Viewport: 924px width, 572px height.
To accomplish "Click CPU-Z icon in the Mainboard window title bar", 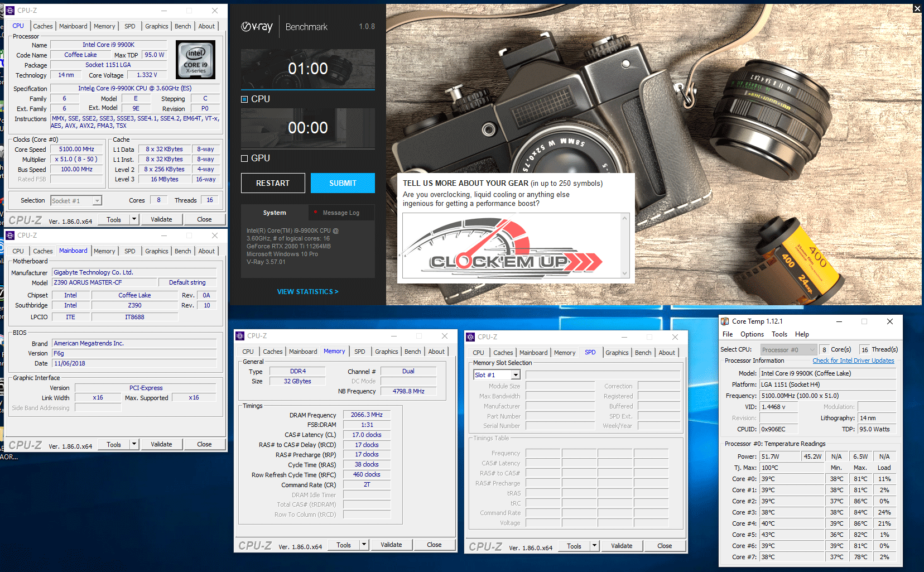I will click(10, 235).
